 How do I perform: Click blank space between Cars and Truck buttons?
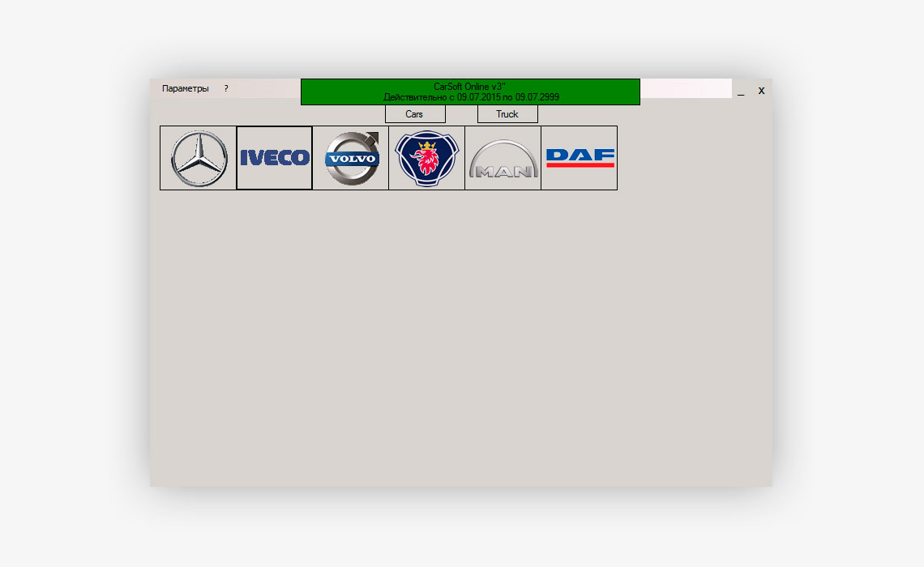click(461, 114)
